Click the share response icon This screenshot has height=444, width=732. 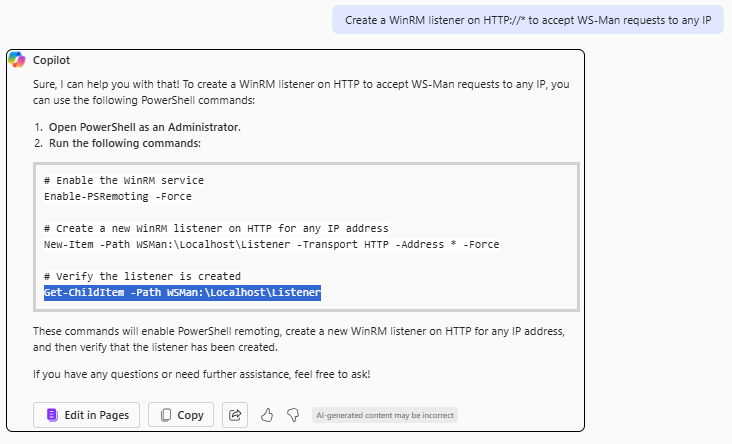coord(236,415)
